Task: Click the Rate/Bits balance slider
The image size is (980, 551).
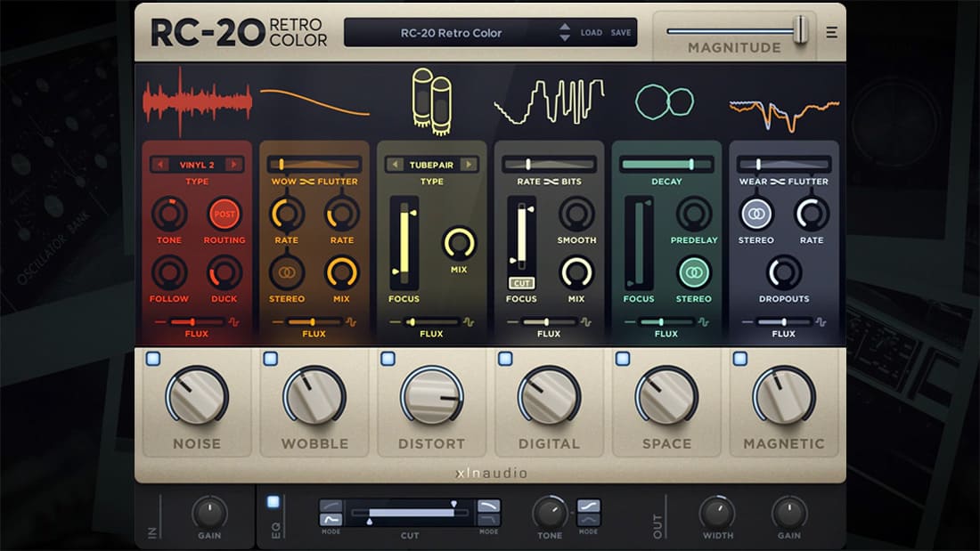Action: tap(549, 165)
